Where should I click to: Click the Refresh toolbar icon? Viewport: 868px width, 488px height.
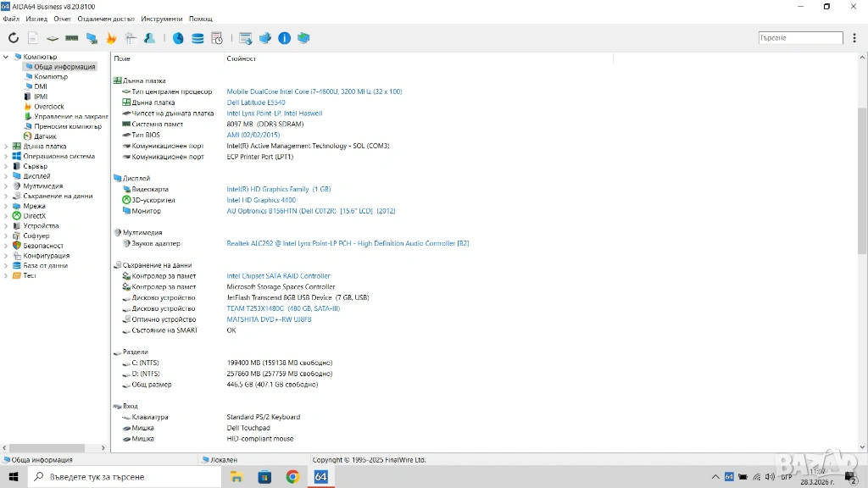pyautogui.click(x=13, y=38)
